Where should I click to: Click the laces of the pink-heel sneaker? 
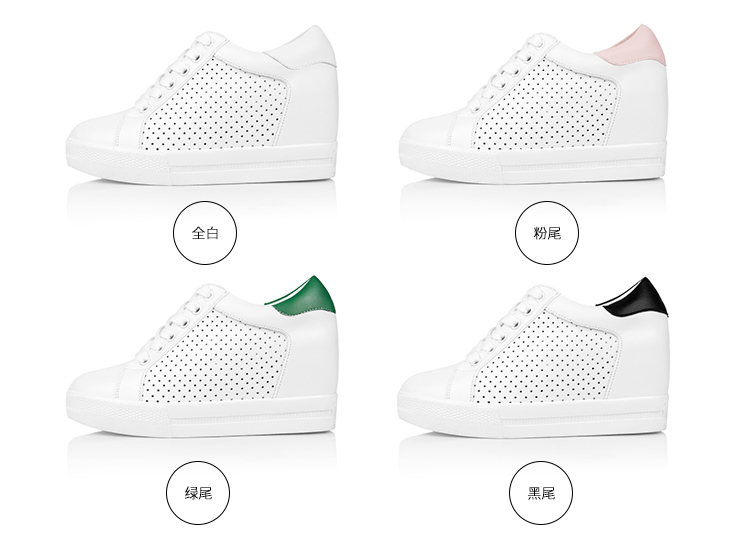click(510, 72)
